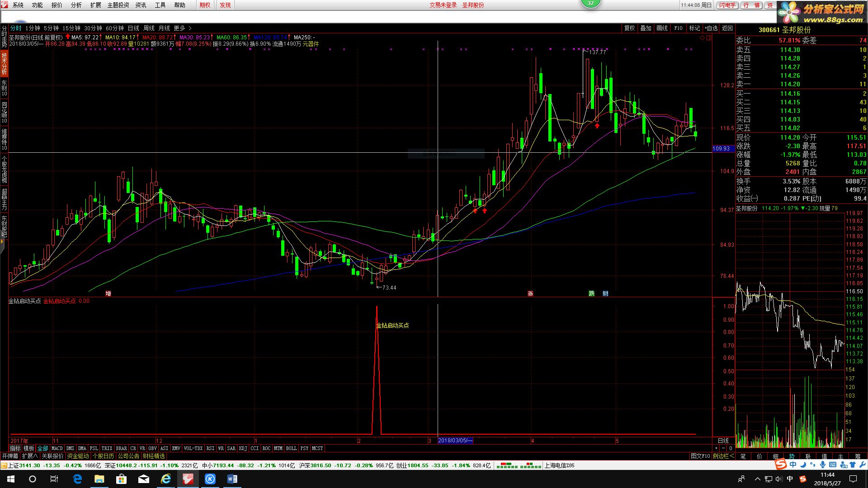This screenshot has height=488, width=868.
Task: Open the 功能 menu
Action: [x=37, y=5]
